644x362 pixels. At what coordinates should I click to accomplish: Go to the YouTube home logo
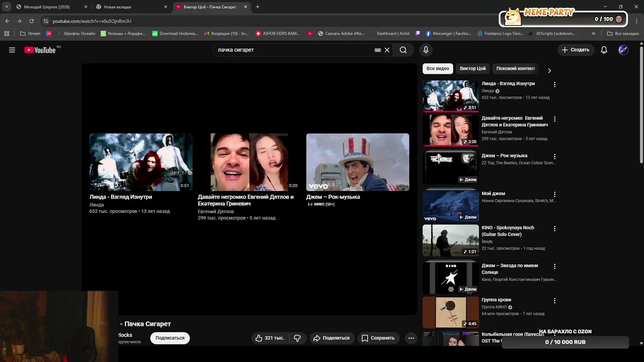pos(40,50)
